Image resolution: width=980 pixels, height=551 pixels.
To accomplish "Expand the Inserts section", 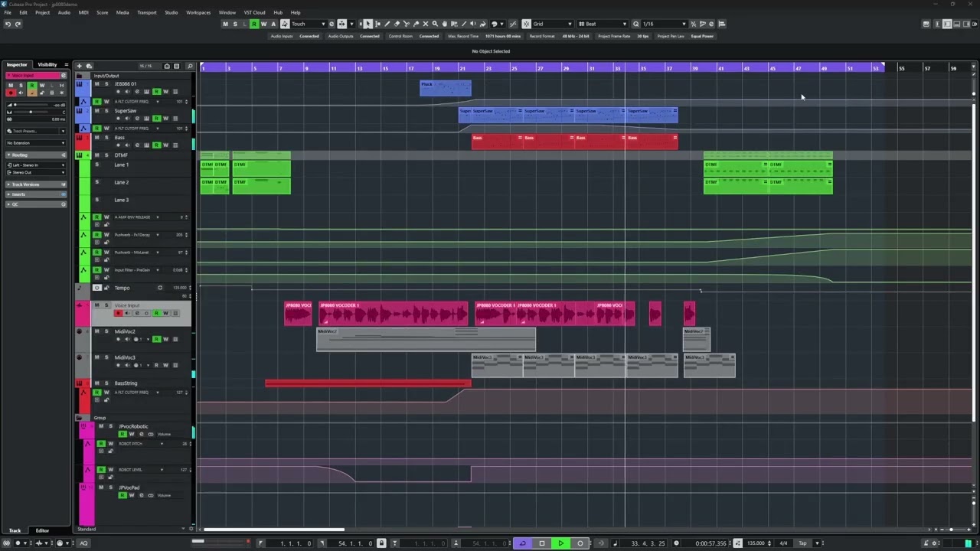I will click(x=36, y=194).
